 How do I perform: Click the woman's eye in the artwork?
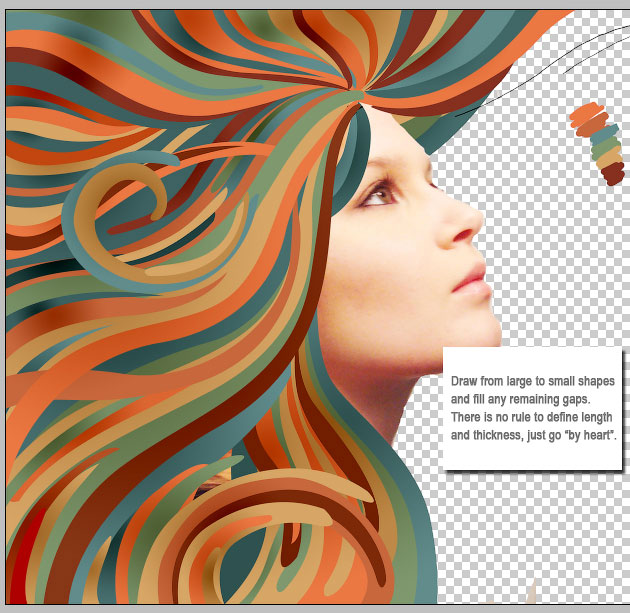coord(378,196)
